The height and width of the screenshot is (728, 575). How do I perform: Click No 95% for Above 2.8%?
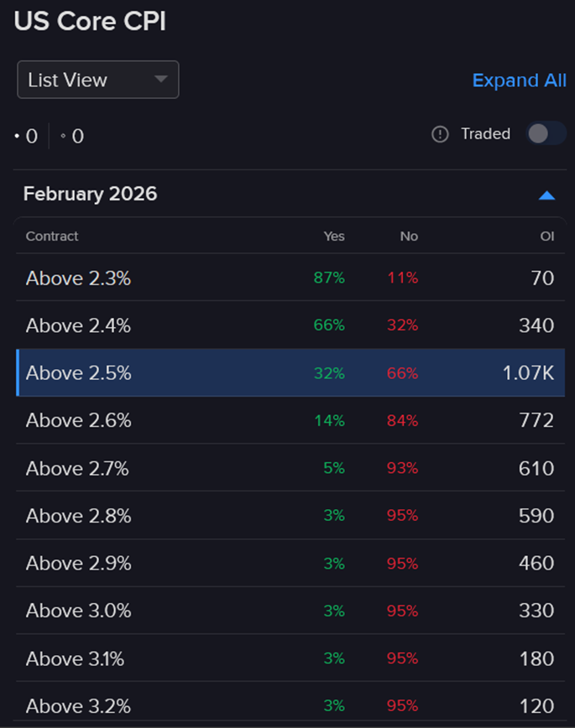pos(402,516)
